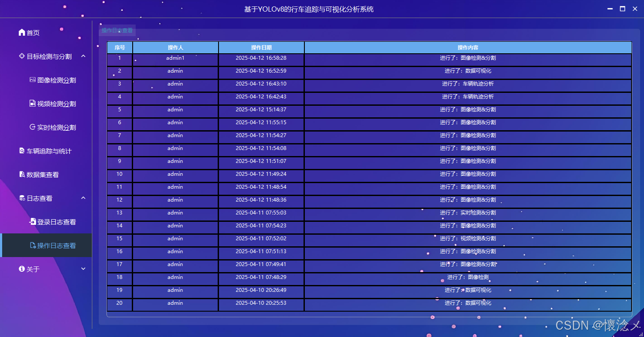The height and width of the screenshot is (337, 644).
Task: Click the login icon beside 登录日志查看
Action: pos(33,222)
